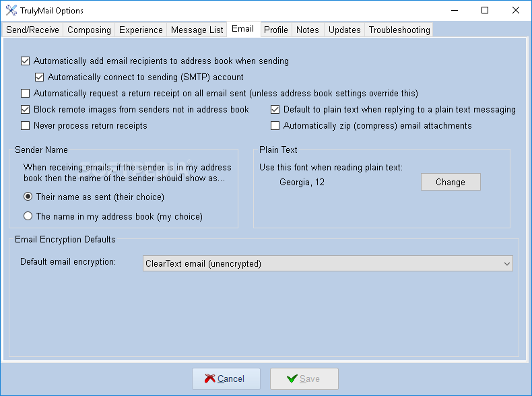Select The name in my address book option
Screen dimensions: 532x396
28,216
